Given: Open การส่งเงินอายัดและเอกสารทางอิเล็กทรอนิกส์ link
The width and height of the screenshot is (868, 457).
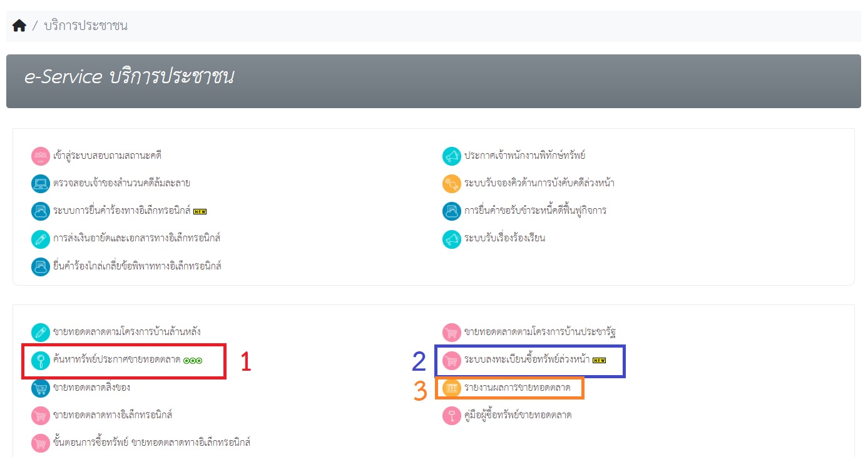Looking at the screenshot, I should point(136,238).
